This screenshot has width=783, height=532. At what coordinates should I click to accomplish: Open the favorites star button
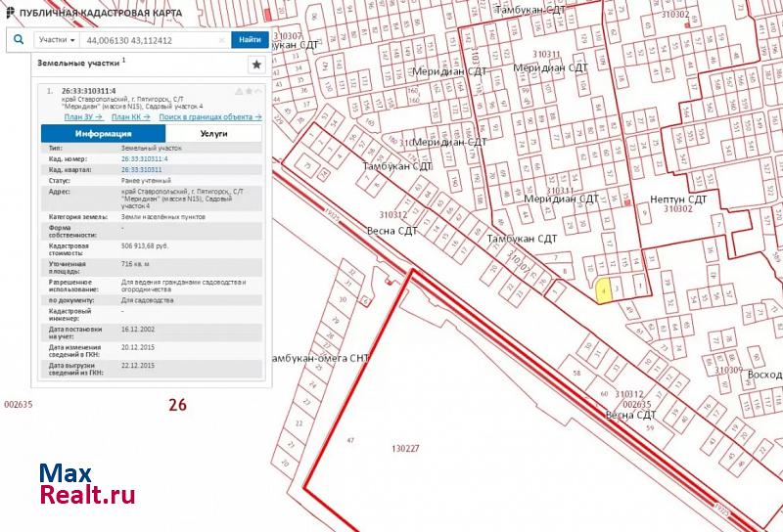(255, 65)
